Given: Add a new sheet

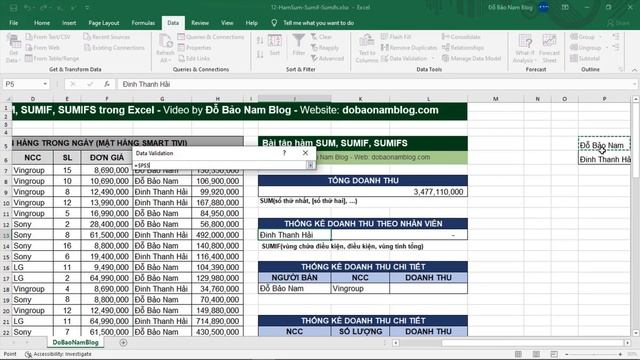Looking at the screenshot, I should click(123, 342).
